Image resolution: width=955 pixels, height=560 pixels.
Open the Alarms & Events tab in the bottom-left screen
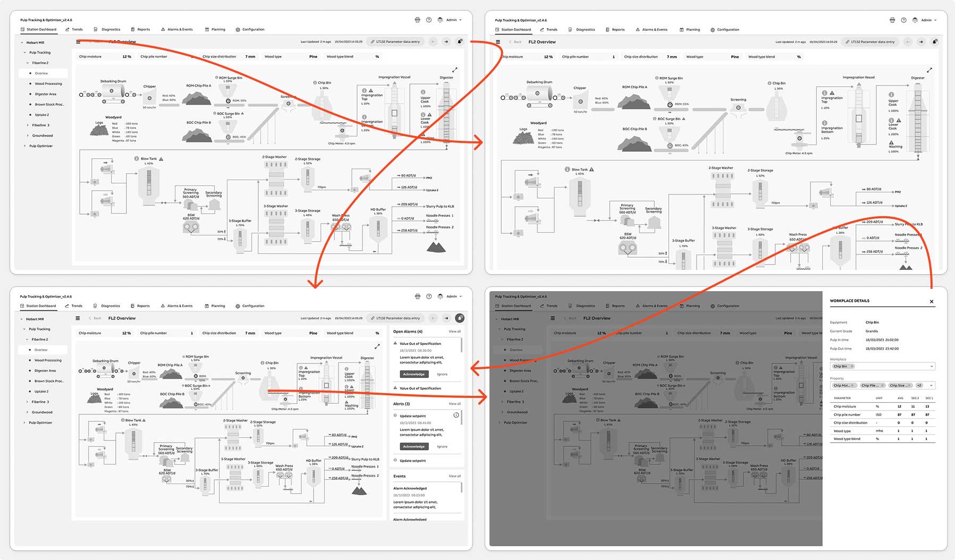[x=176, y=306]
